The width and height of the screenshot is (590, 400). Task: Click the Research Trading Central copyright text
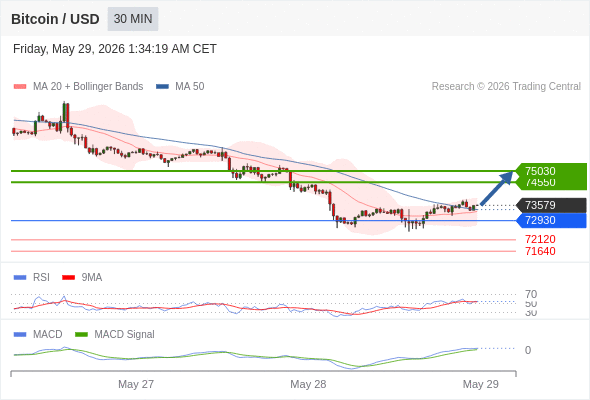506,87
